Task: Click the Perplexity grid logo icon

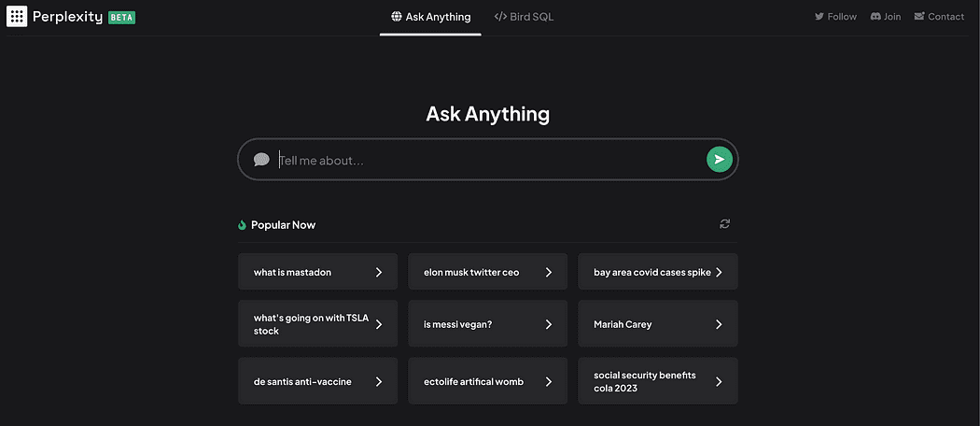Action: pyautogui.click(x=17, y=17)
